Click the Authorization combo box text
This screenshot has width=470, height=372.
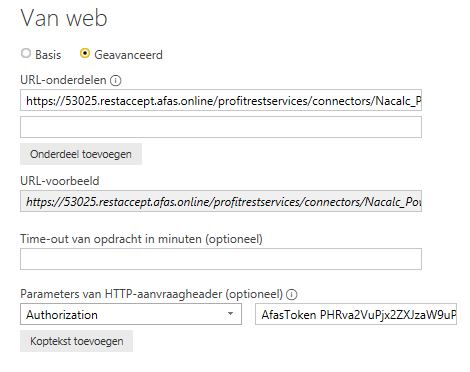click(x=62, y=314)
